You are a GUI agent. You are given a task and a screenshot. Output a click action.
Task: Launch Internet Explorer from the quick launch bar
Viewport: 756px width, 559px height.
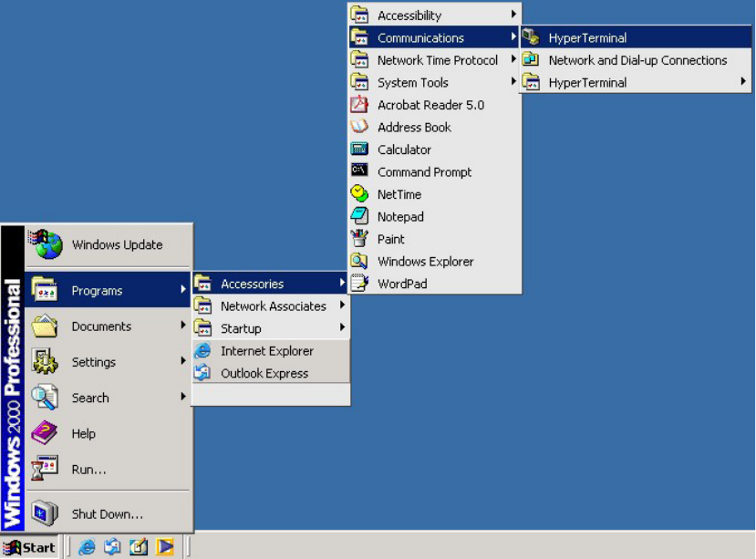(x=87, y=547)
